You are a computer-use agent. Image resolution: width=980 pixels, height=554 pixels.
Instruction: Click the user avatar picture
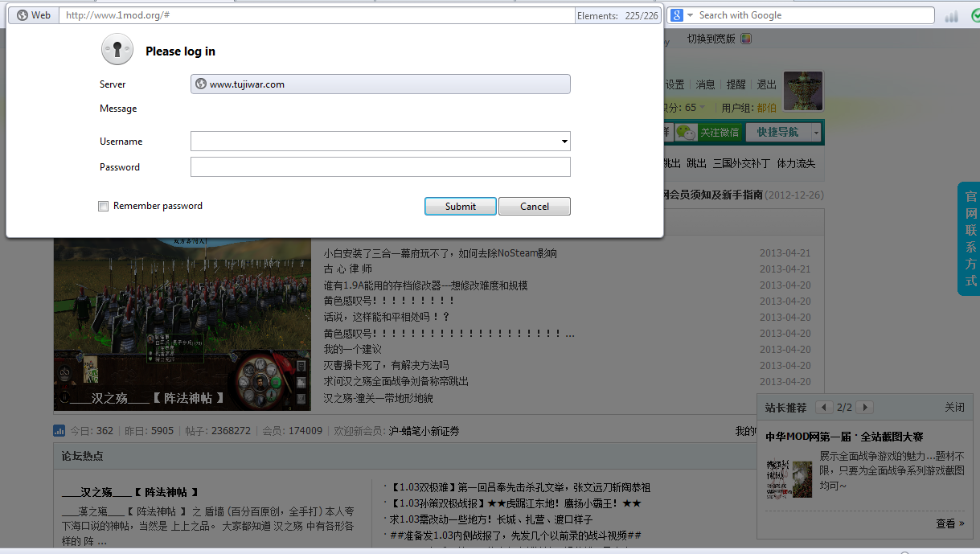(802, 92)
